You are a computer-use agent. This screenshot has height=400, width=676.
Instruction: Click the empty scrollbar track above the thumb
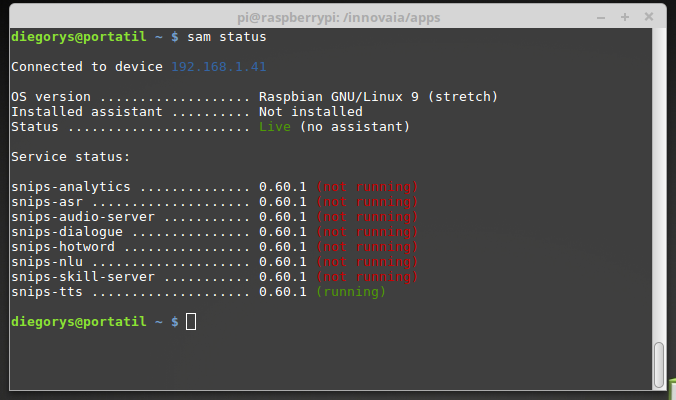(x=658, y=180)
